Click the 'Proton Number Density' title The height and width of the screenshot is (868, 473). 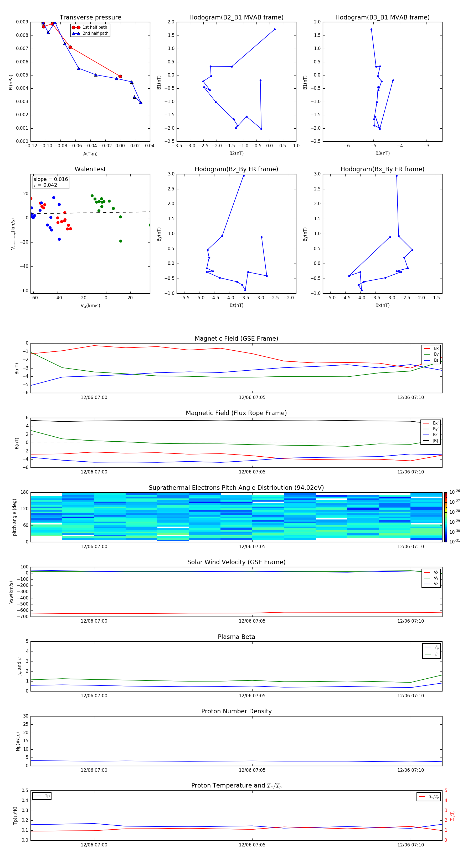(x=236, y=711)
